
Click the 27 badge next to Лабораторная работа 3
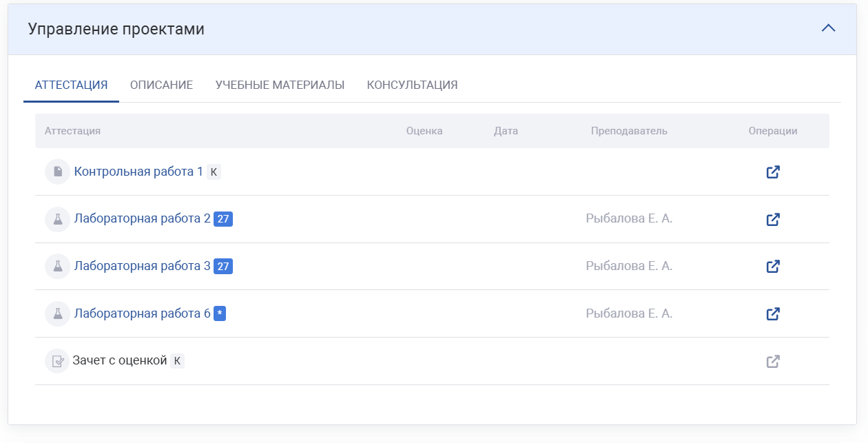[x=223, y=267]
